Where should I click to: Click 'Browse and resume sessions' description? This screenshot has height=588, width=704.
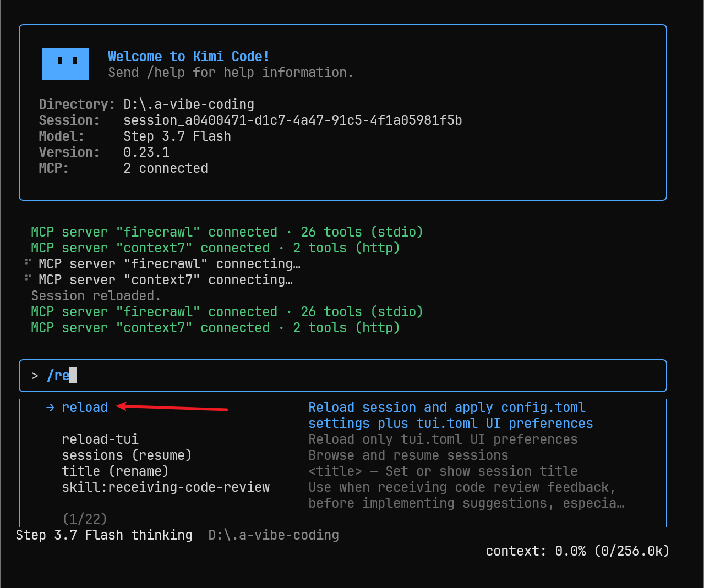(408, 455)
